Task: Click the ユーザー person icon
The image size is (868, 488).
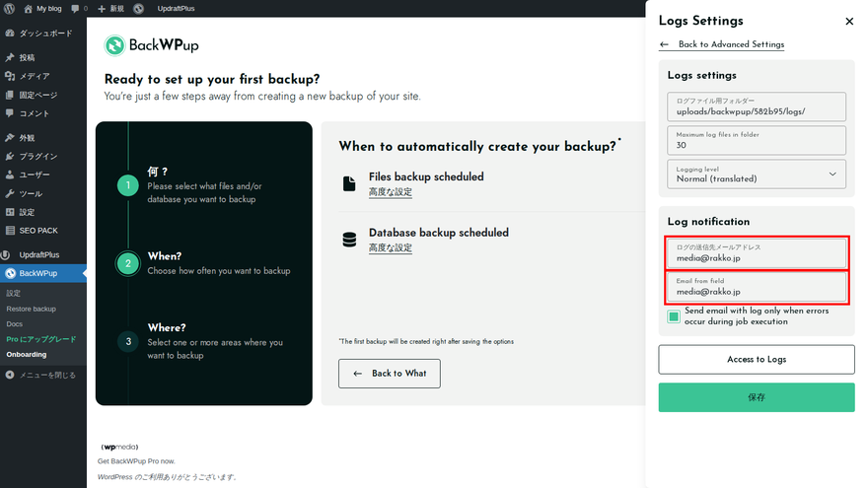Action: pos(10,174)
